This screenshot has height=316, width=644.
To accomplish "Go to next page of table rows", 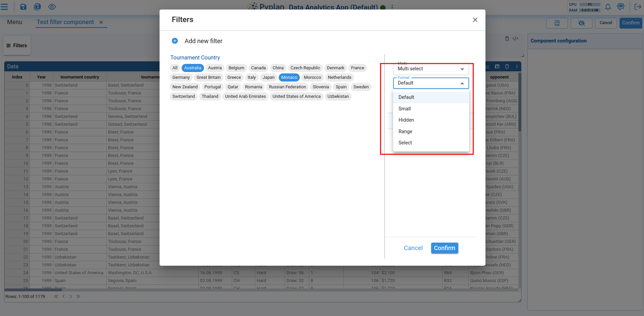I will (71, 297).
